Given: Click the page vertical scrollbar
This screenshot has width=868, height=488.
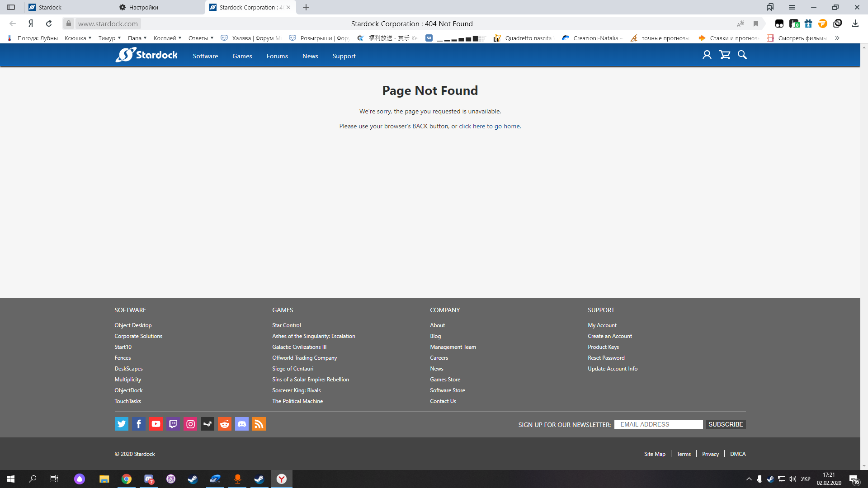Looking at the screenshot, I should point(864,257).
